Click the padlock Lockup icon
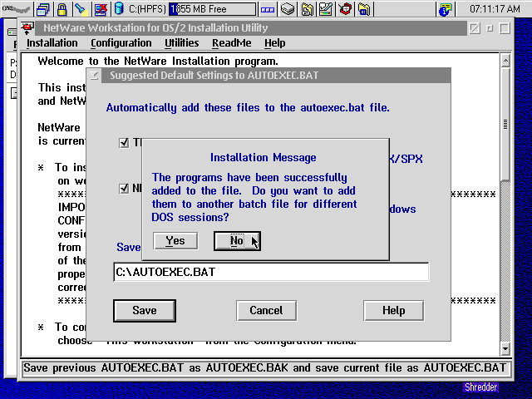532x399 pixels. [x=62, y=9]
